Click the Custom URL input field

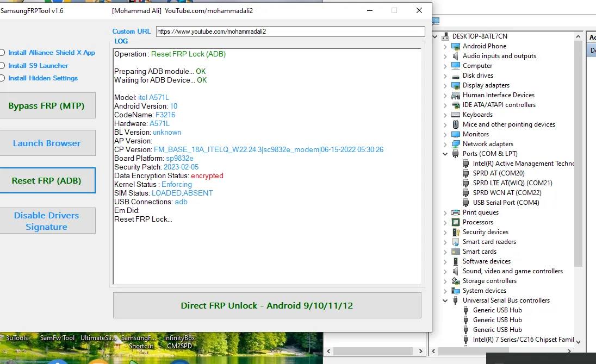[x=290, y=32]
